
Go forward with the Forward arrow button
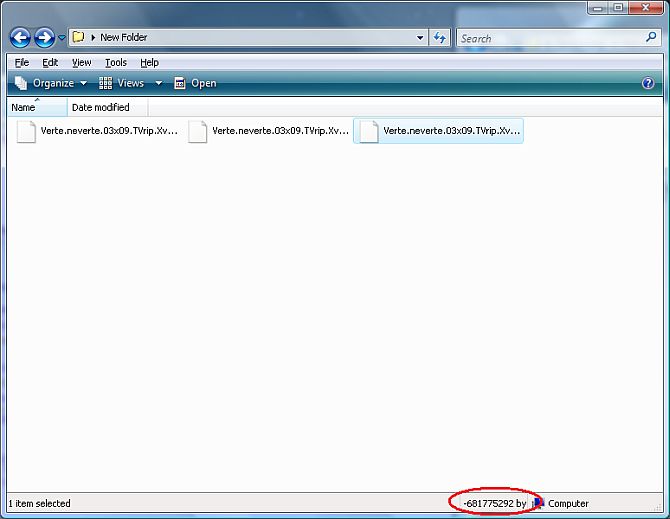coord(44,38)
